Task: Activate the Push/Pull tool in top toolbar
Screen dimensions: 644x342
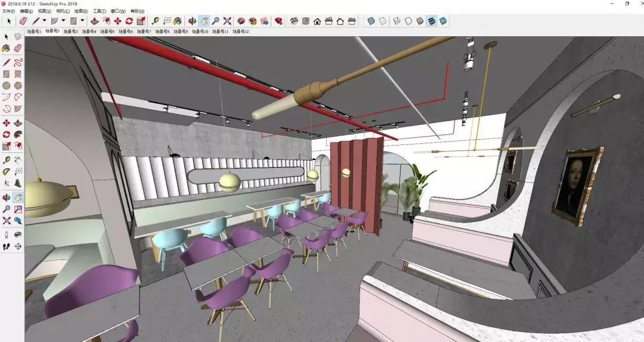Action: pos(94,21)
